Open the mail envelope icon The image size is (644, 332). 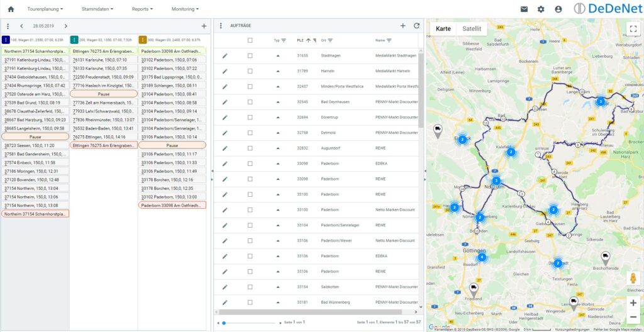point(524,9)
